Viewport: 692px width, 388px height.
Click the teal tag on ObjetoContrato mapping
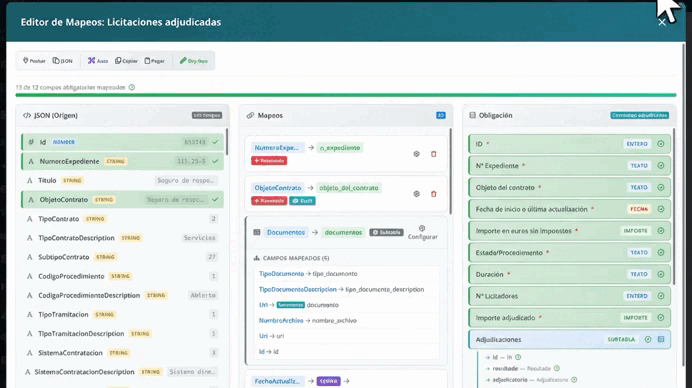[302, 201]
